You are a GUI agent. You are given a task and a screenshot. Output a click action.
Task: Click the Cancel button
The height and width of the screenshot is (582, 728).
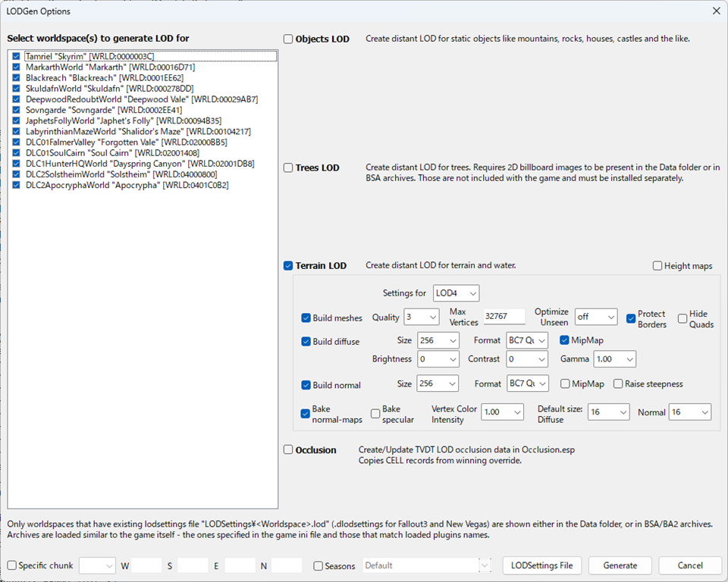(690, 566)
